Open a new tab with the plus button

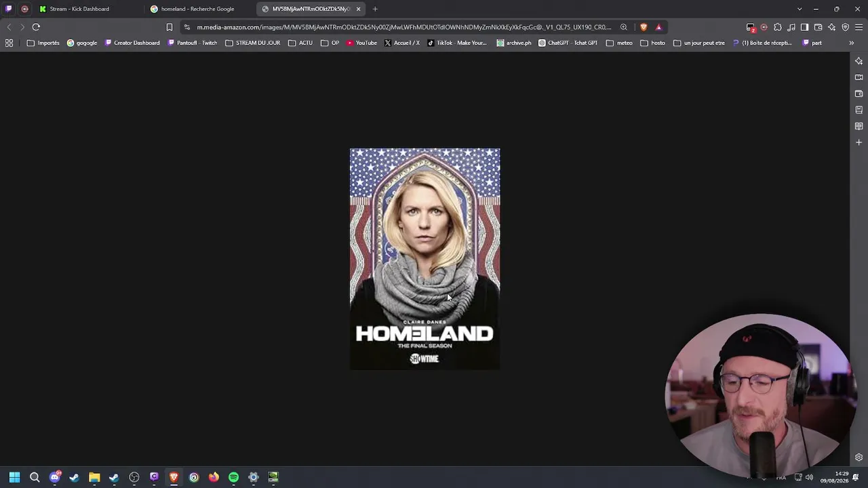[x=375, y=9]
